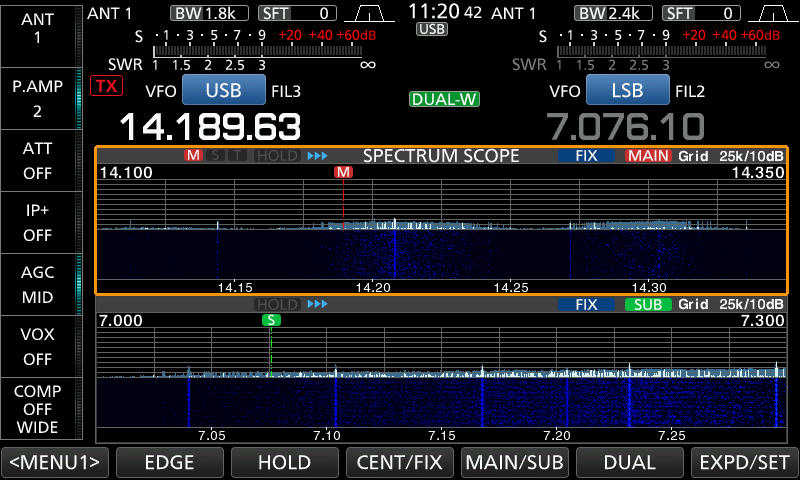
Task: Click the red MAIN scope badge
Action: tap(648, 156)
